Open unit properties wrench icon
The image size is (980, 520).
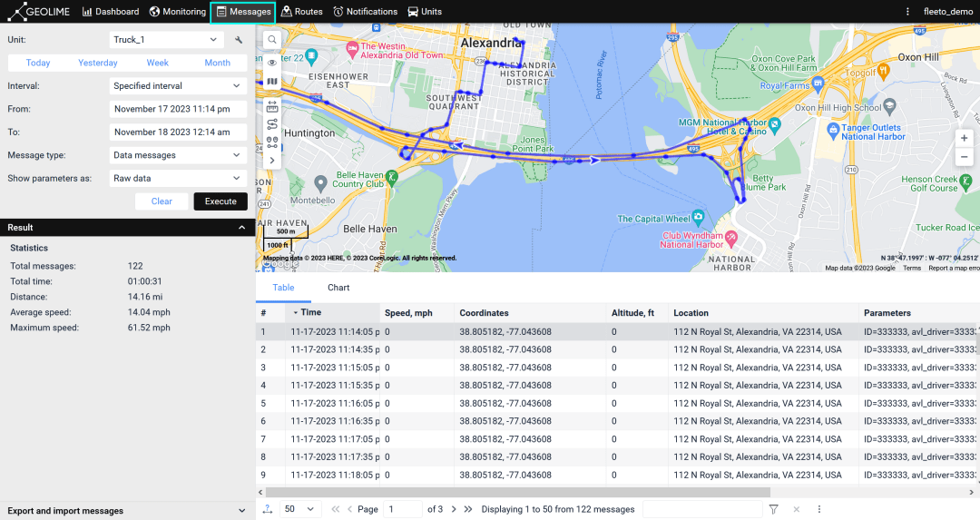(238, 39)
